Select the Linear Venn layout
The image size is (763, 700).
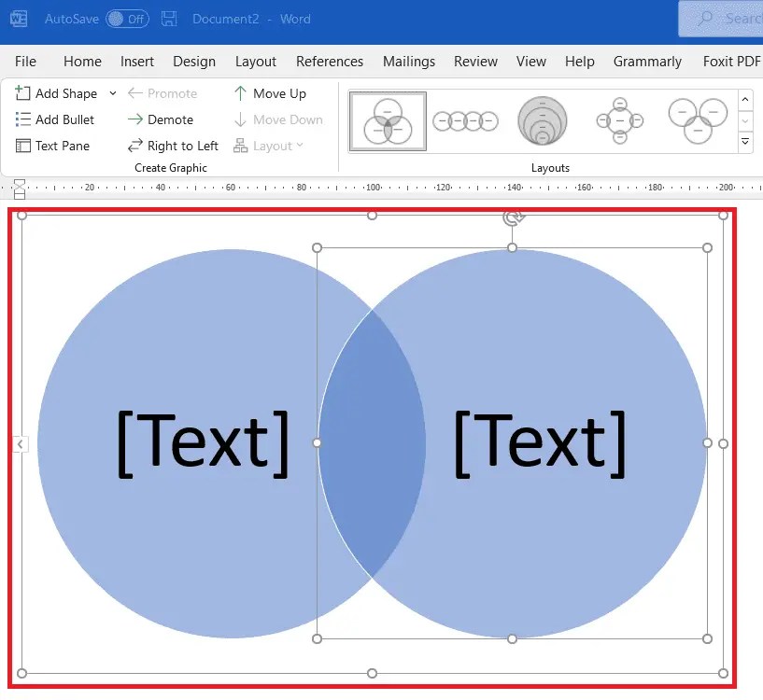[x=464, y=120]
